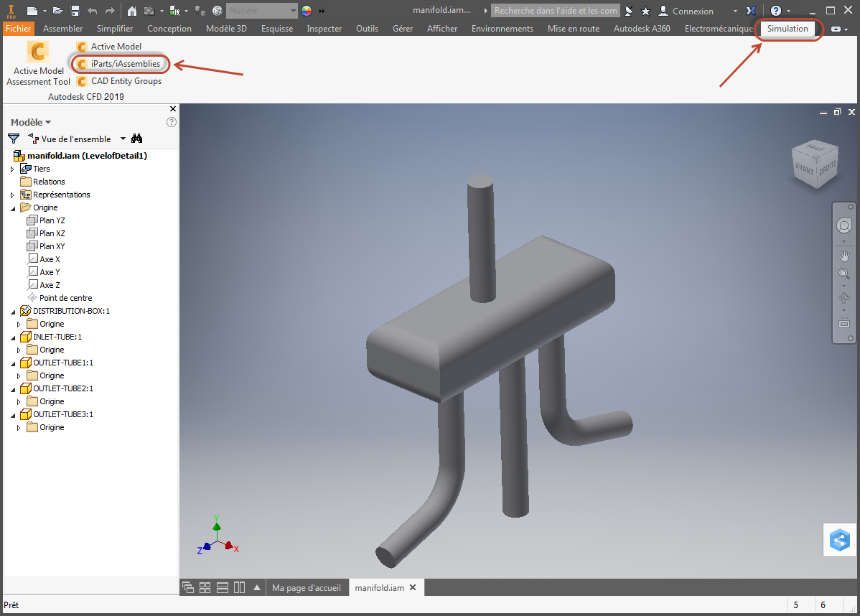The image size is (860, 616).
Task: Click the help search input field
Action: coord(555,11)
